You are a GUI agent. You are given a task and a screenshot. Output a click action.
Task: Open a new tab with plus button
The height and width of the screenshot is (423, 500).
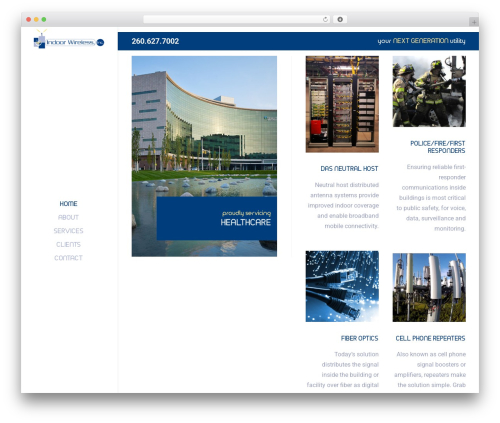(x=474, y=22)
